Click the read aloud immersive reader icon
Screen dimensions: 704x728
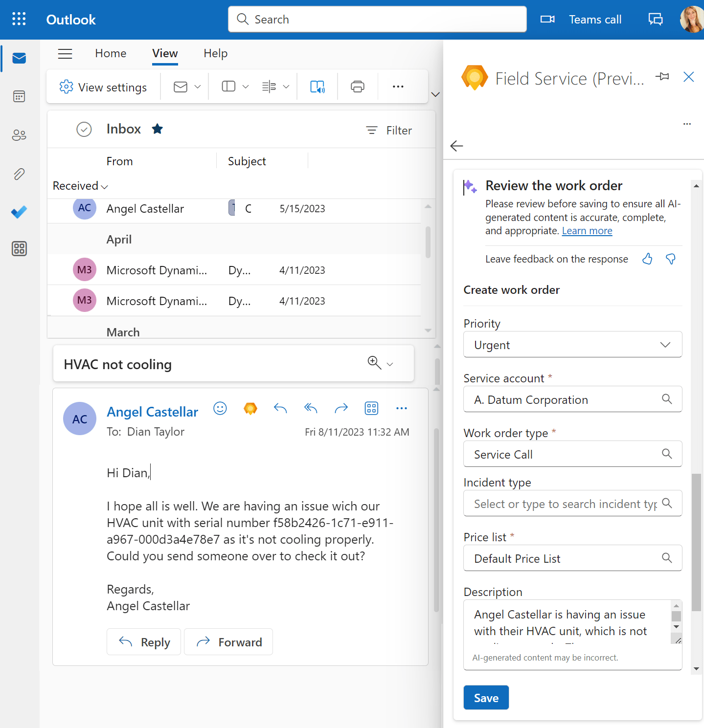pos(317,87)
